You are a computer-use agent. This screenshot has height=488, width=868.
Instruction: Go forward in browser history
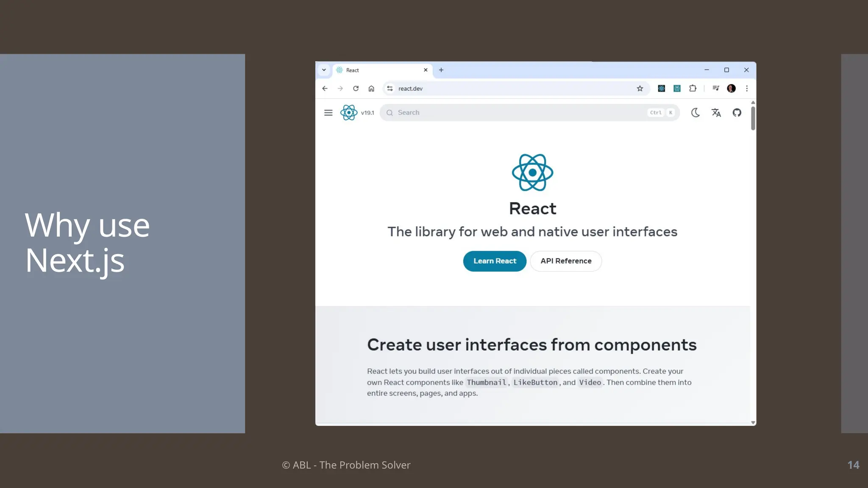(340, 89)
